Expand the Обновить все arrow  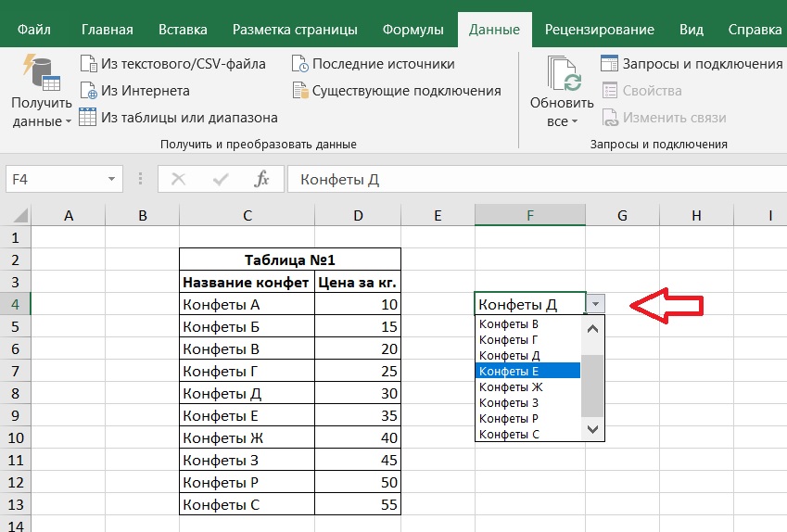pyautogui.click(x=575, y=121)
